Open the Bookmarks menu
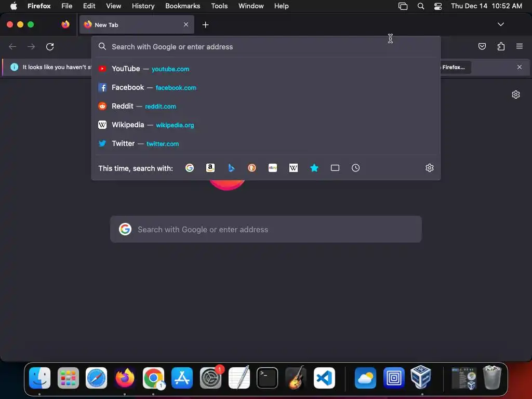532x399 pixels. (x=182, y=6)
